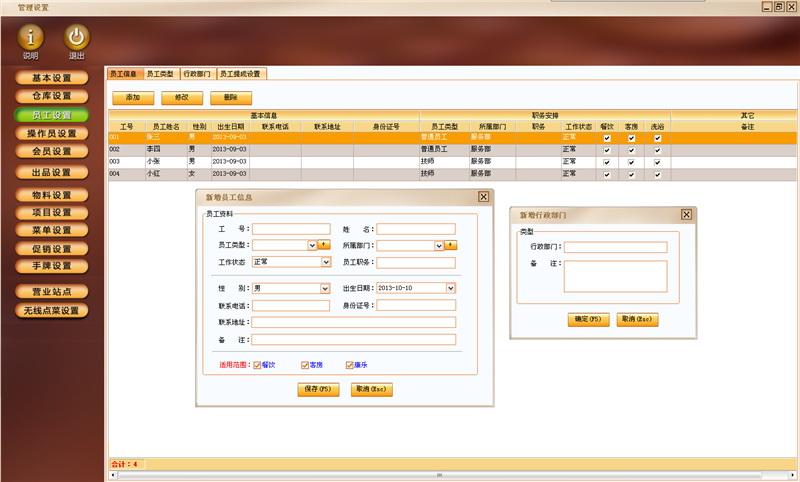800x482 pixels.
Task: Click the 保存 (F5) button
Action: click(318, 389)
